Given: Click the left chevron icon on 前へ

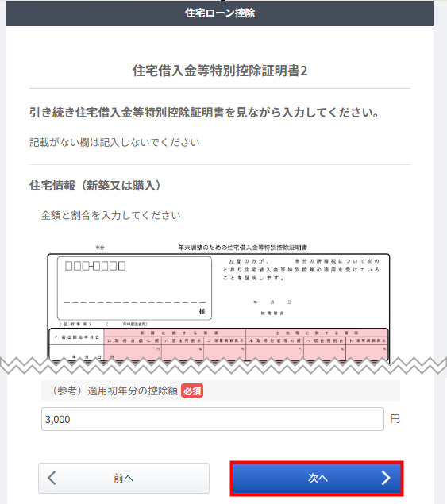Looking at the screenshot, I should tap(52, 478).
